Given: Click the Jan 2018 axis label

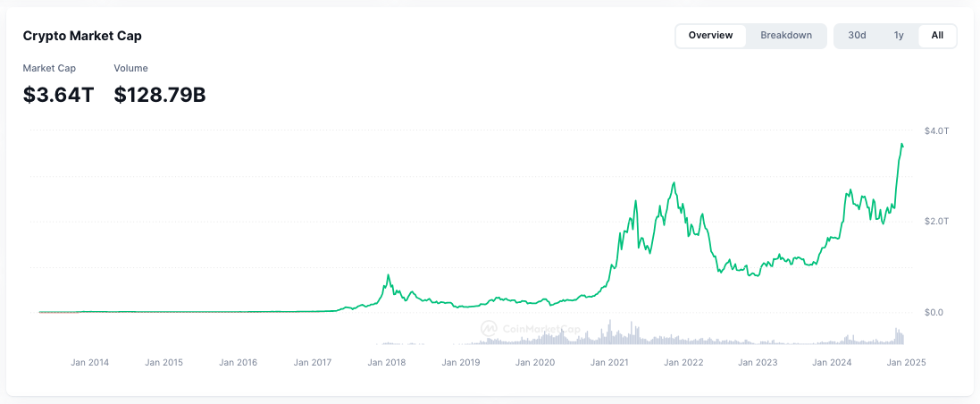Looking at the screenshot, I should pos(386,362).
